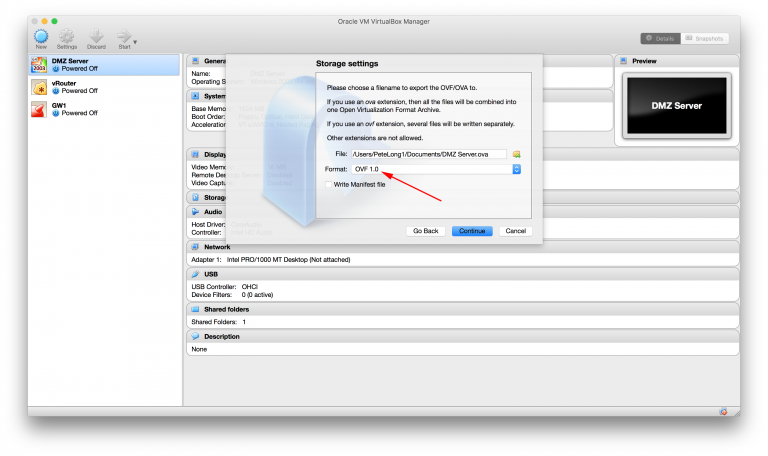This screenshot has width=768, height=456.
Task: Click the Preview section icon
Action: [624, 61]
